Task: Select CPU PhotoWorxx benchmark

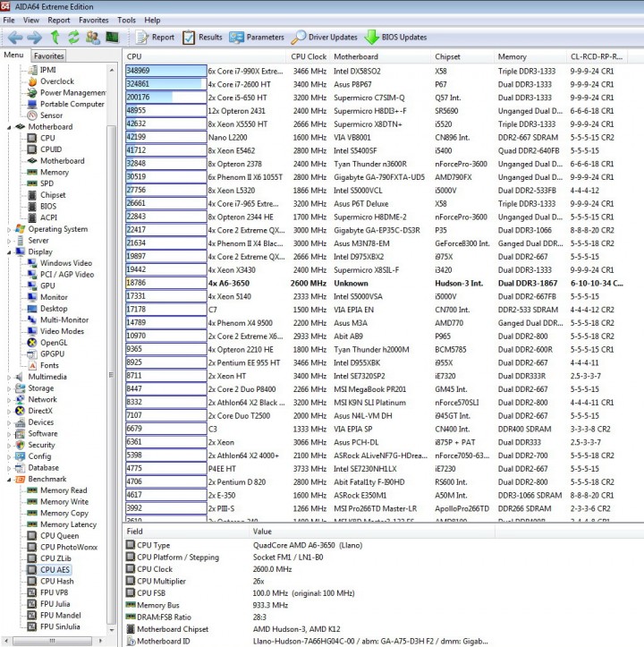Action: [x=69, y=547]
